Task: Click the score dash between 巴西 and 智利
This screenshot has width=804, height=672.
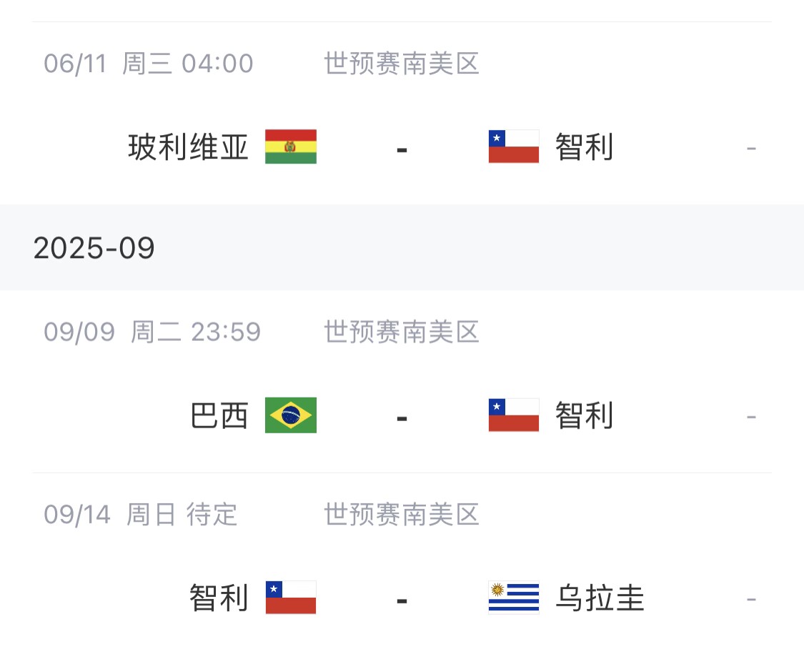Action: [x=402, y=417]
